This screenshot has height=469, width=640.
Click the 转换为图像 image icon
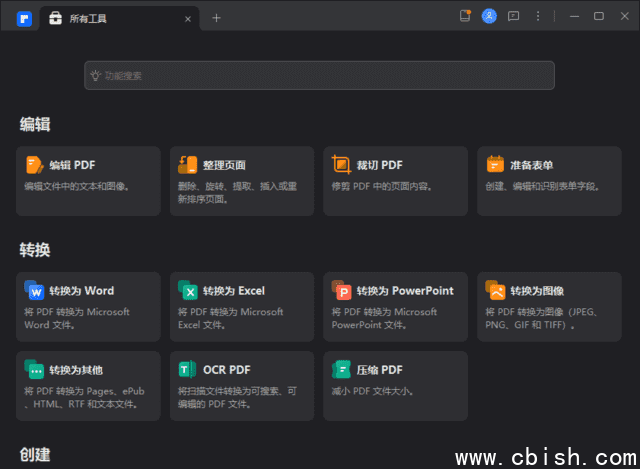click(495, 291)
